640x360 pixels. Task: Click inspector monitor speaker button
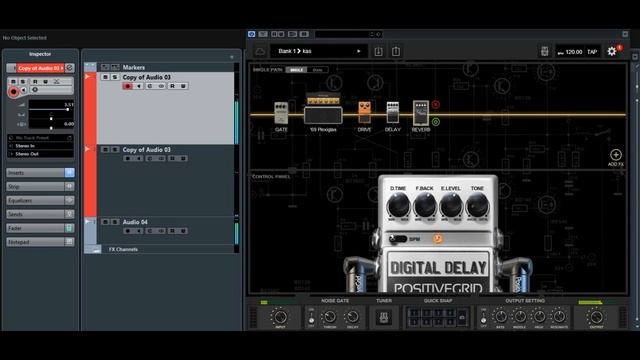click(x=24, y=90)
